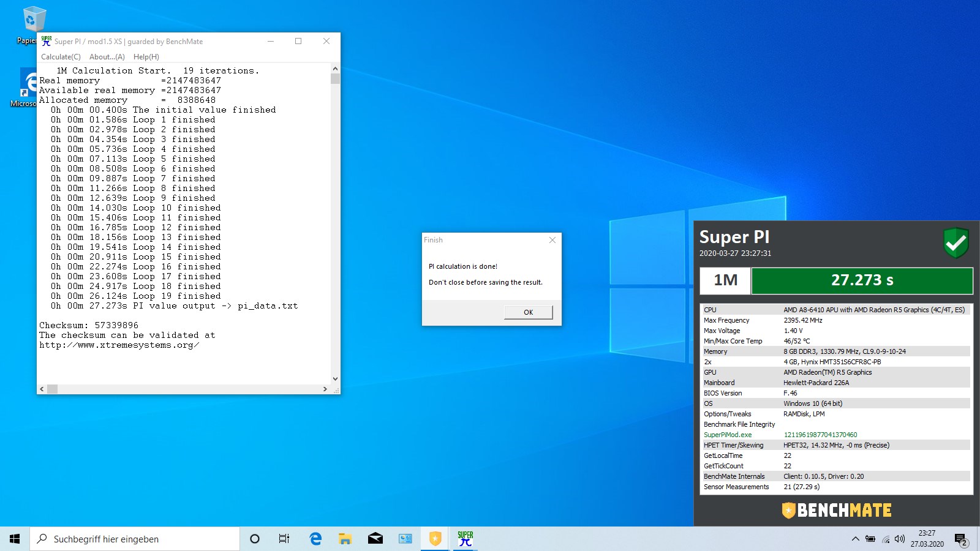The image size is (980, 551).
Task: Open the network tray icon
Action: (x=886, y=539)
